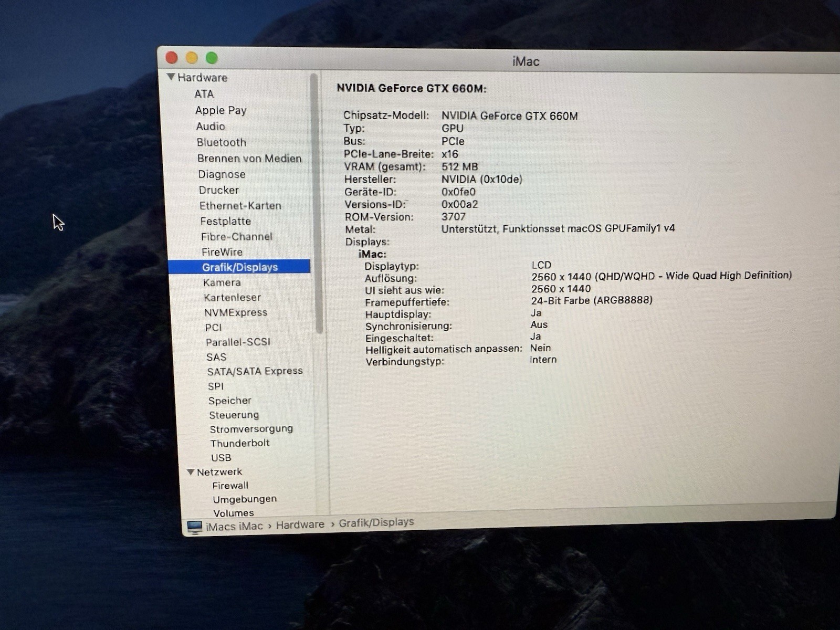Zoom the window with green button
The height and width of the screenshot is (630, 840).
tap(212, 58)
